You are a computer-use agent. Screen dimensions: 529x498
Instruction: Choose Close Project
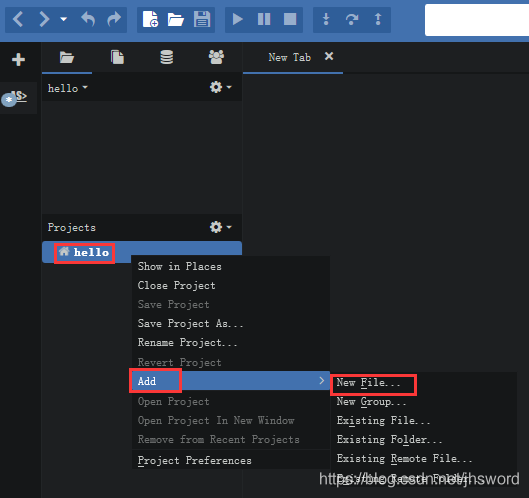pos(230,285)
